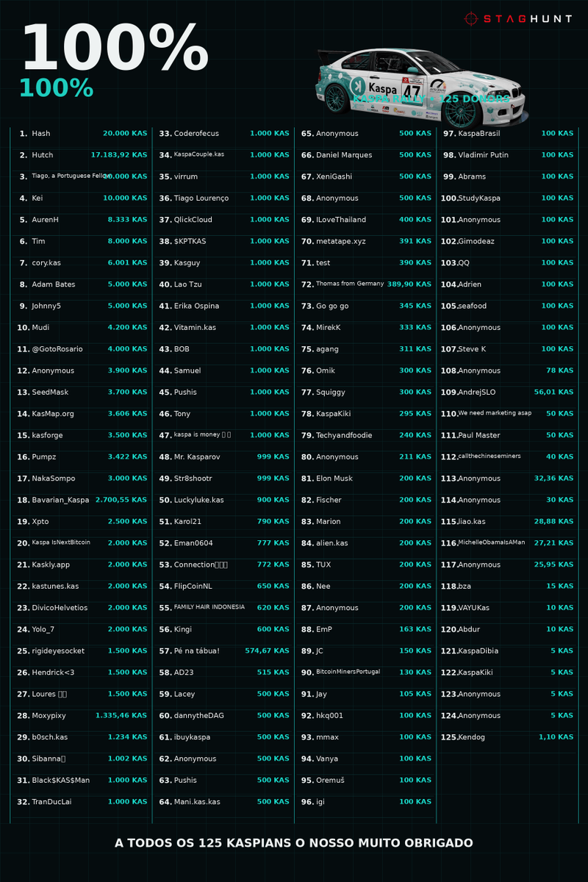Image resolution: width=588 pixels, height=882 pixels.
Task: Click donor Tiago Lourenço
Action: (x=201, y=198)
